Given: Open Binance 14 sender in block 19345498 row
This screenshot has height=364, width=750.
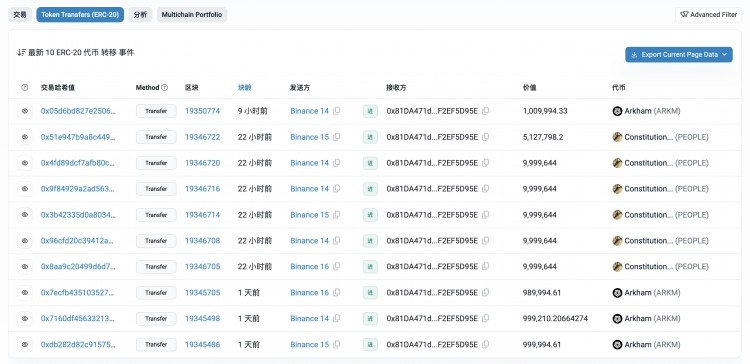Looking at the screenshot, I should coord(309,319).
